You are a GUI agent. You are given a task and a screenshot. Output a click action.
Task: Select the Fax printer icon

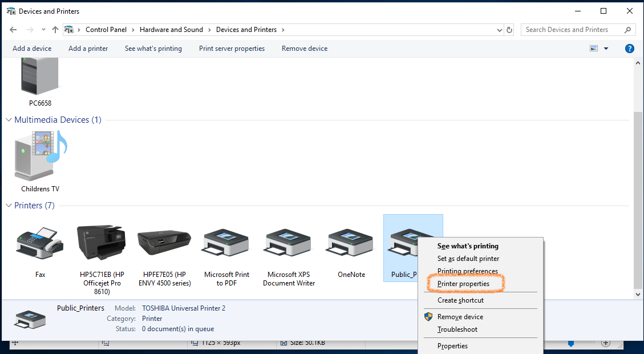point(39,243)
